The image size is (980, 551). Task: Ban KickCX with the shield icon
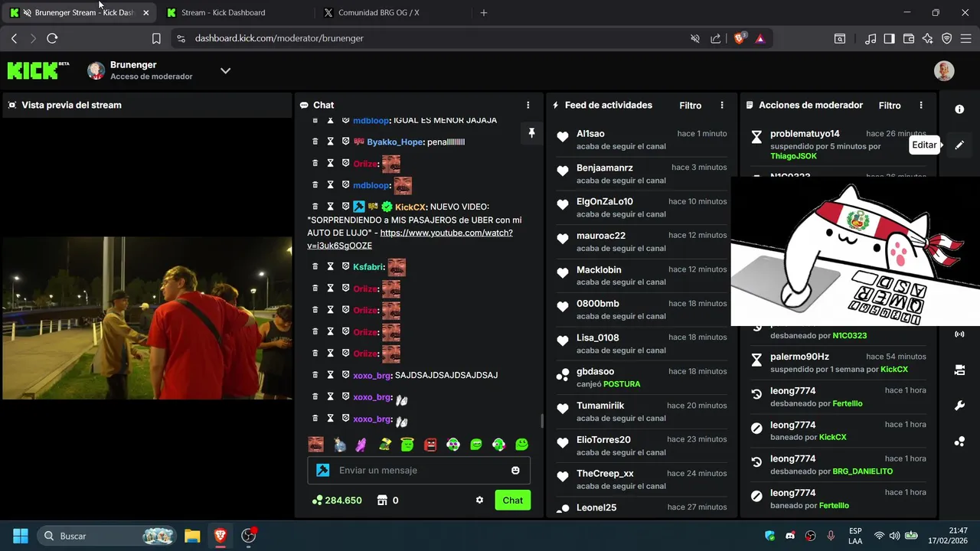(x=345, y=207)
